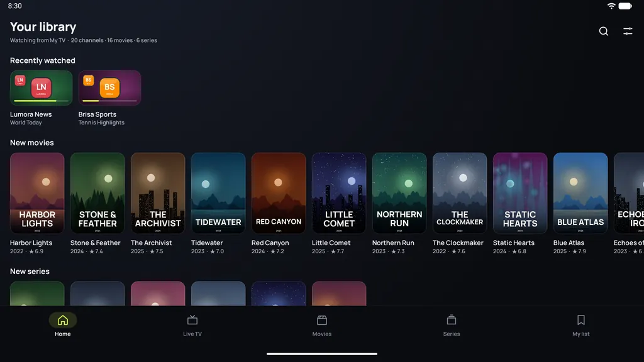
Task: Click the 'Static Hearts' title below poster
Action: [x=514, y=243]
